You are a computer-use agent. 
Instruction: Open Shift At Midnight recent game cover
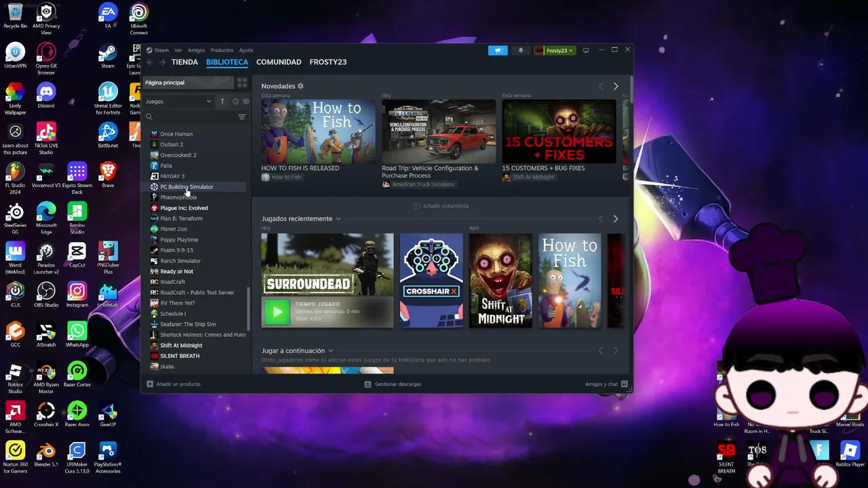tap(500, 281)
